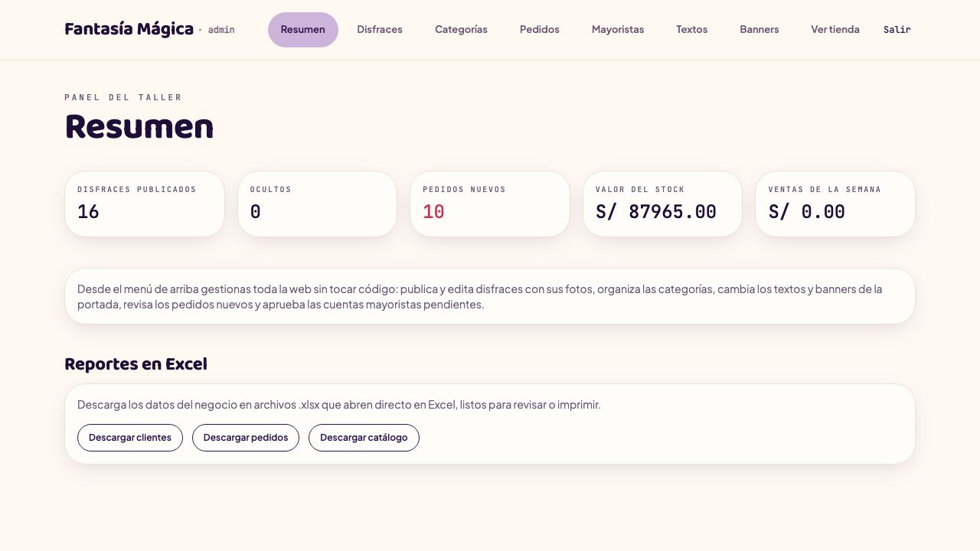Go to the Disfraces section
Image resolution: width=980 pixels, height=551 pixels.
380,30
